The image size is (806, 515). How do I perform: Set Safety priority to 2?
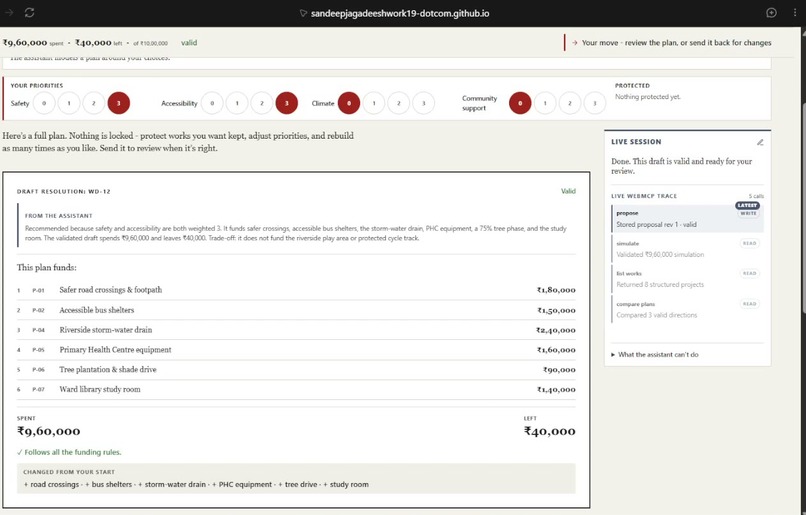(x=94, y=103)
